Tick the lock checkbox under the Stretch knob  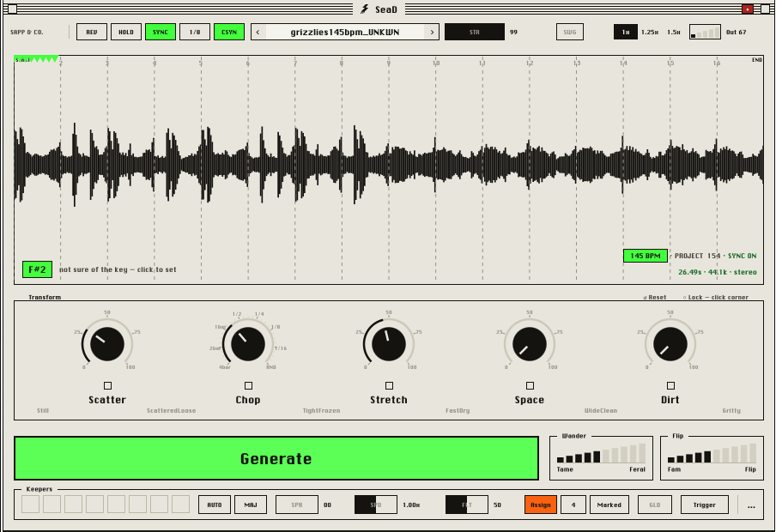[x=389, y=385]
